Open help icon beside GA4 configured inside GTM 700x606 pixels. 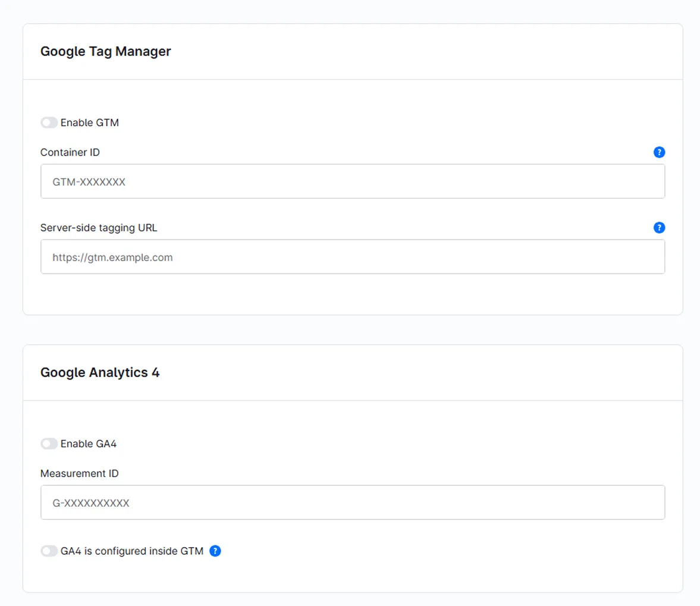pos(215,551)
